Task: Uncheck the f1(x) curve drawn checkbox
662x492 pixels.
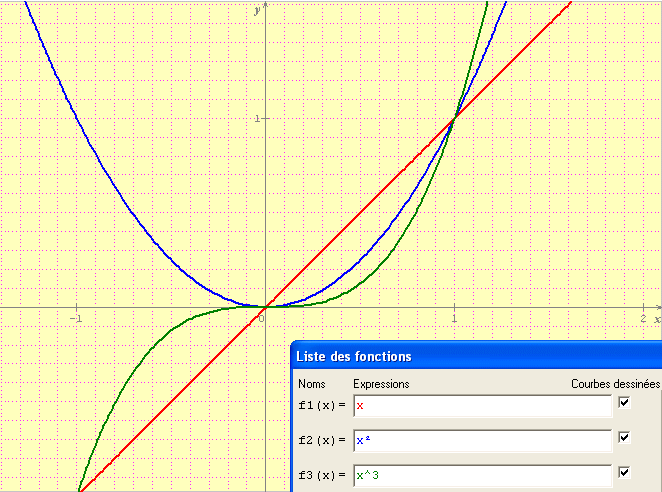Action: tap(625, 403)
